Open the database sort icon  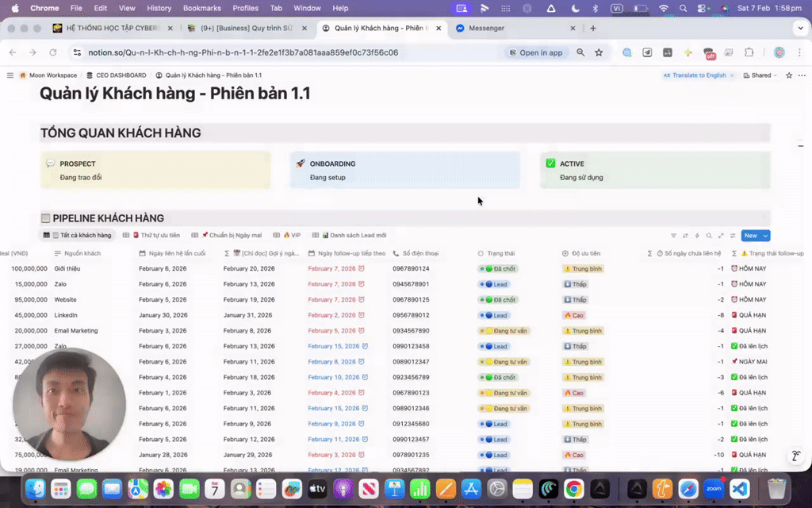(685, 235)
